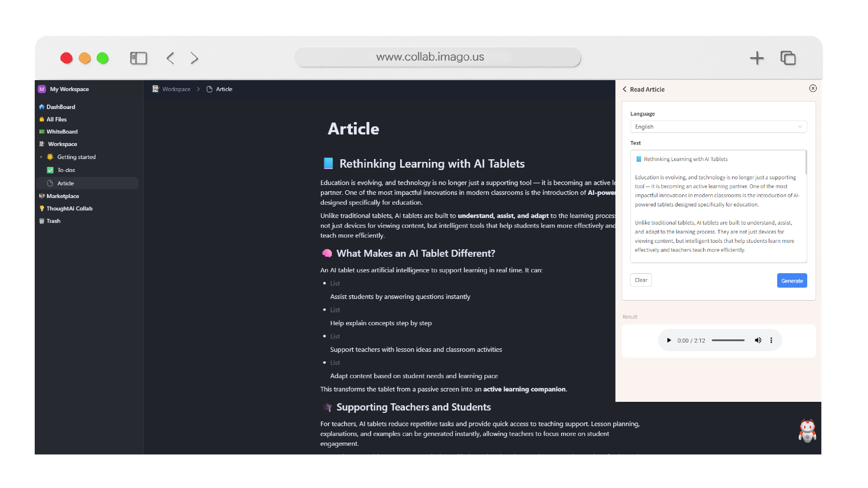This screenshot has width=868, height=488.
Task: Open the audio player options menu
Action: (x=771, y=340)
